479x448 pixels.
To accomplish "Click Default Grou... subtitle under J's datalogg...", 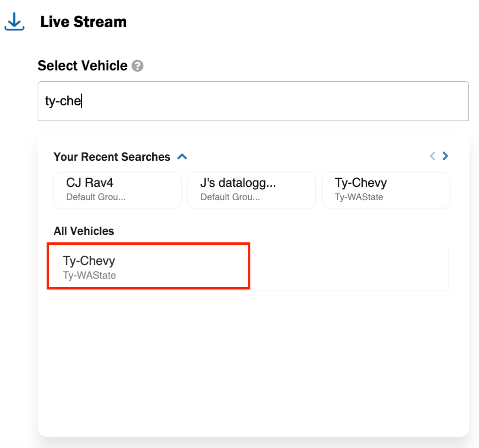I will pos(230,197).
